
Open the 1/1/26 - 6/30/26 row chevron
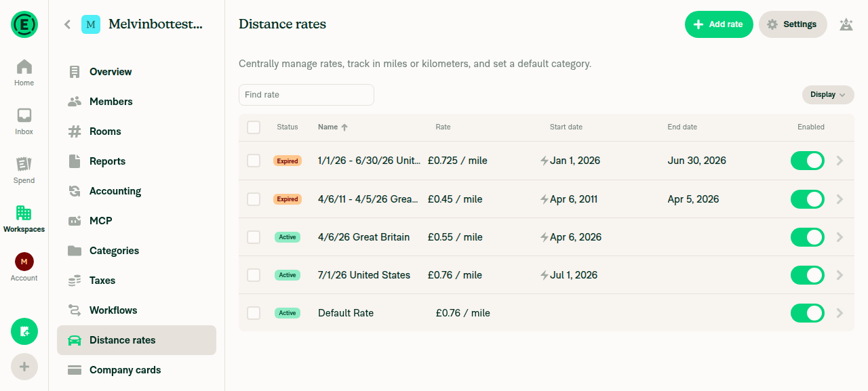point(840,161)
